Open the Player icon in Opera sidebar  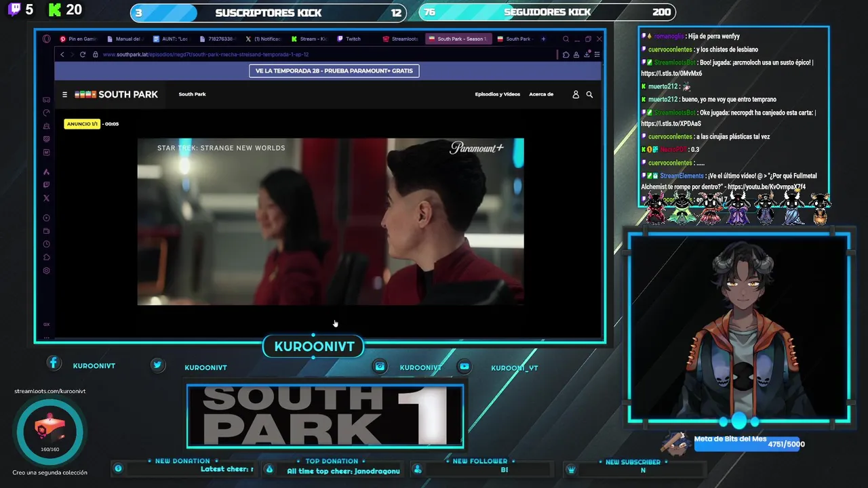(46, 218)
